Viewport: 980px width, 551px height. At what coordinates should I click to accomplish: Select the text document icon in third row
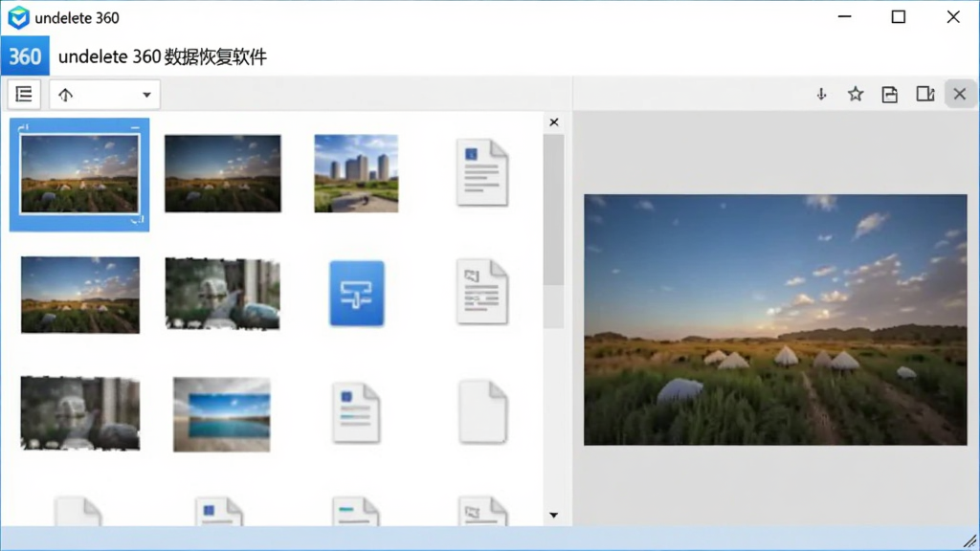(356, 413)
